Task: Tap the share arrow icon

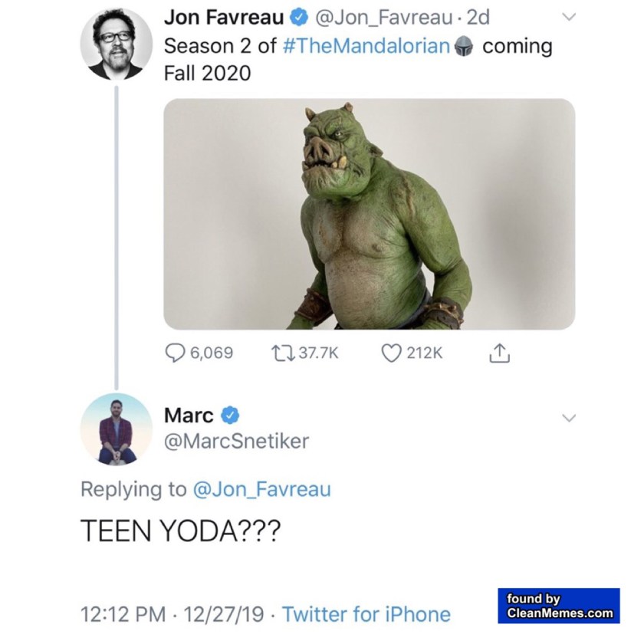Action: 499,352
